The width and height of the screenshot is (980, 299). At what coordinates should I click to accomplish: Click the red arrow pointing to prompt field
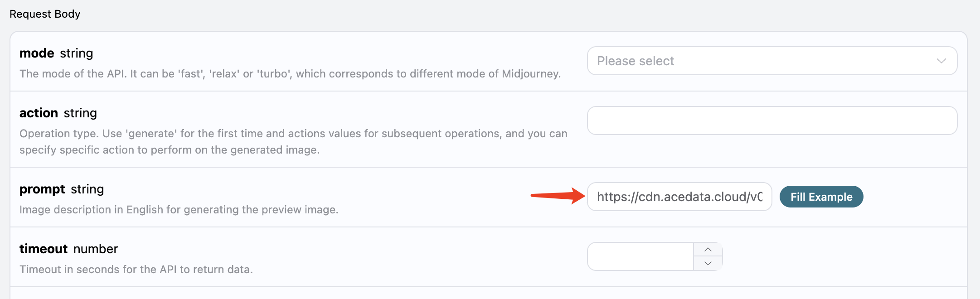[558, 196]
